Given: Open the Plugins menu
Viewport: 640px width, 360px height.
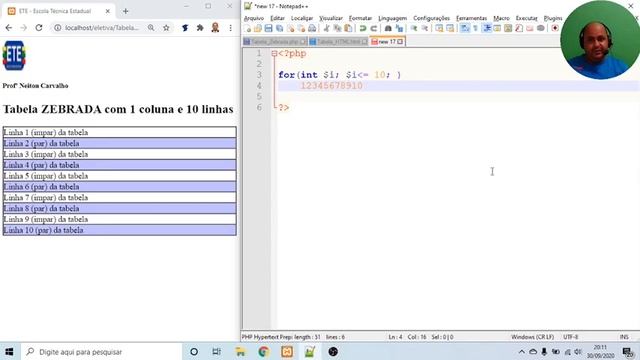Looking at the screenshot, I should 553,18.
